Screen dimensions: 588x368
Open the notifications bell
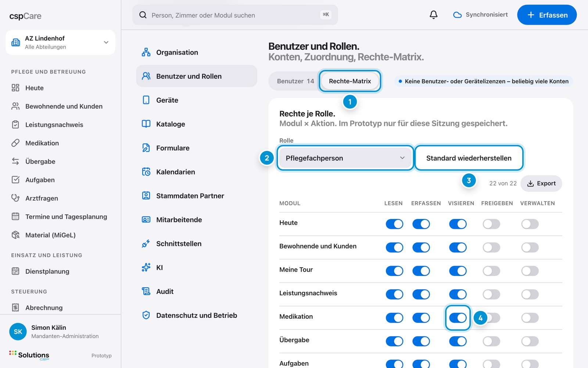click(434, 15)
